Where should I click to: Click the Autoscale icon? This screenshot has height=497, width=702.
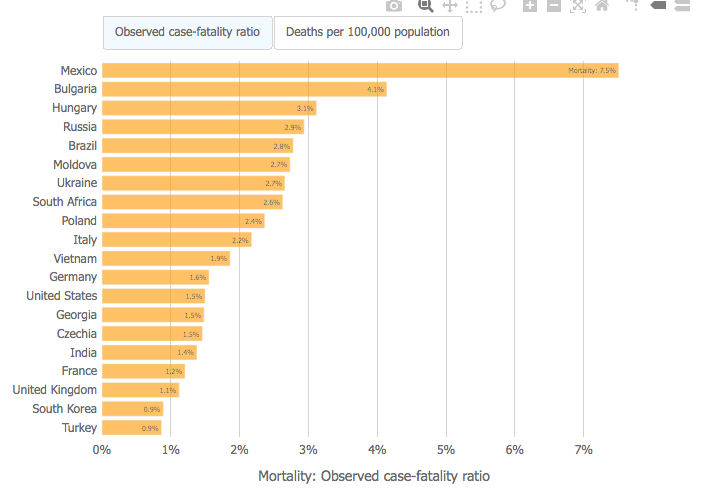click(x=577, y=6)
